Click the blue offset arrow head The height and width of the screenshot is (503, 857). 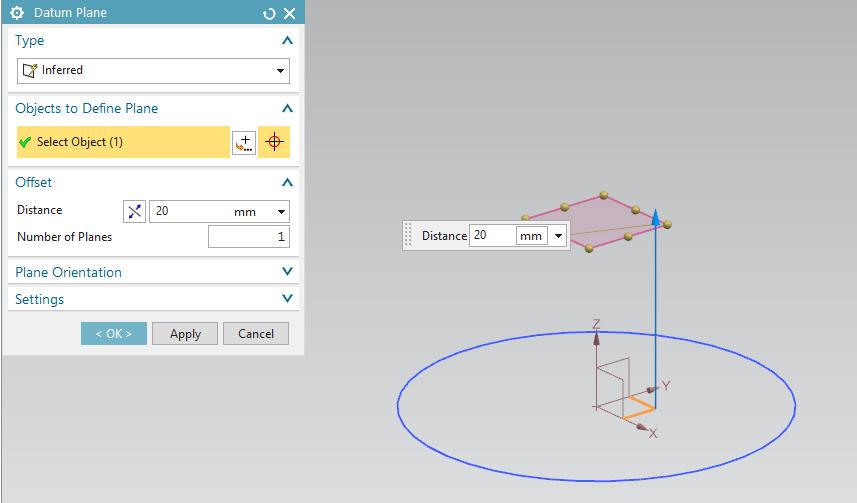(656, 217)
